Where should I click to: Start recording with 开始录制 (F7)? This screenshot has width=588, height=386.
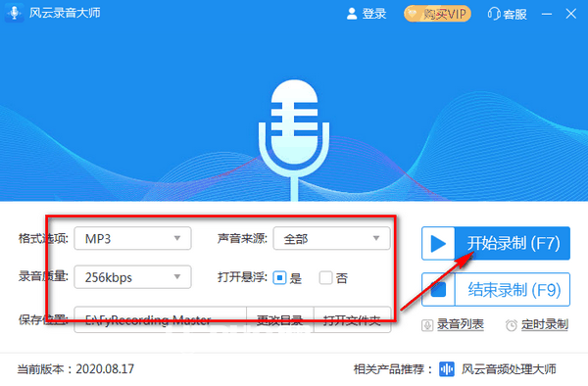496,243
